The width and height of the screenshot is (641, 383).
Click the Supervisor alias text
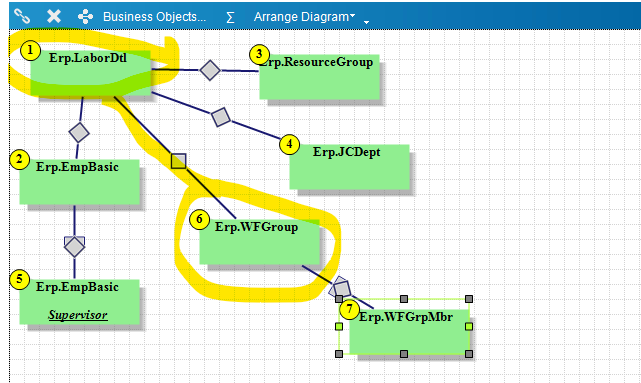coord(78,315)
